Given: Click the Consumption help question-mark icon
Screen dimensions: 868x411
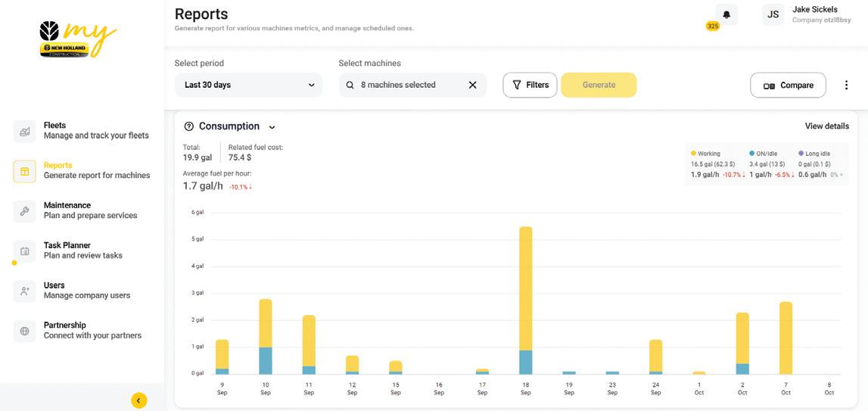Looking at the screenshot, I should point(189,126).
